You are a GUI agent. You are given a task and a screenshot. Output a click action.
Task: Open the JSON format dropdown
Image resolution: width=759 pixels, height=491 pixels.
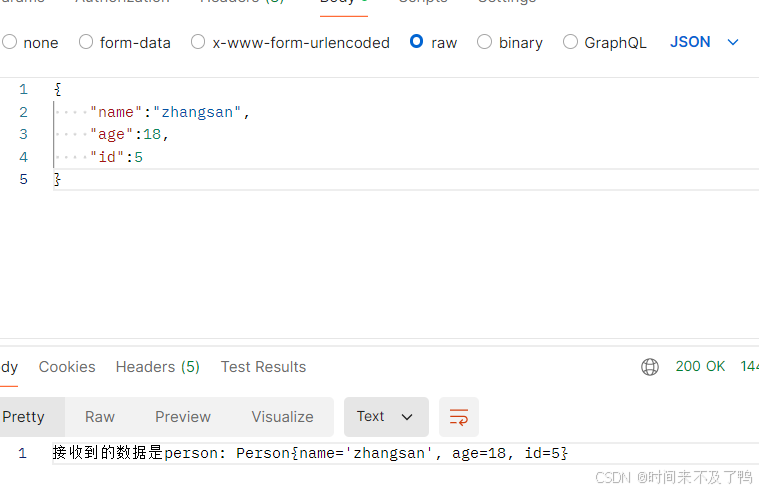pos(704,42)
